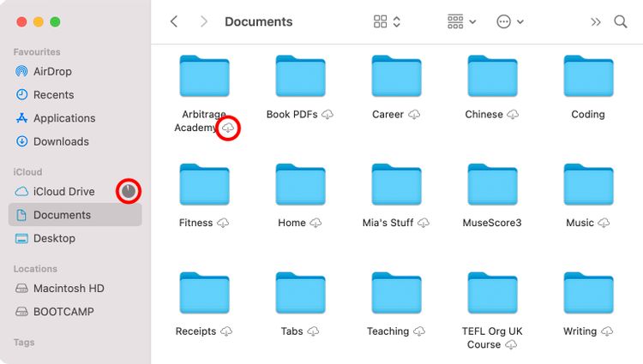The height and width of the screenshot is (364, 643).
Task: Select the Fitness folder
Action: click(204, 185)
